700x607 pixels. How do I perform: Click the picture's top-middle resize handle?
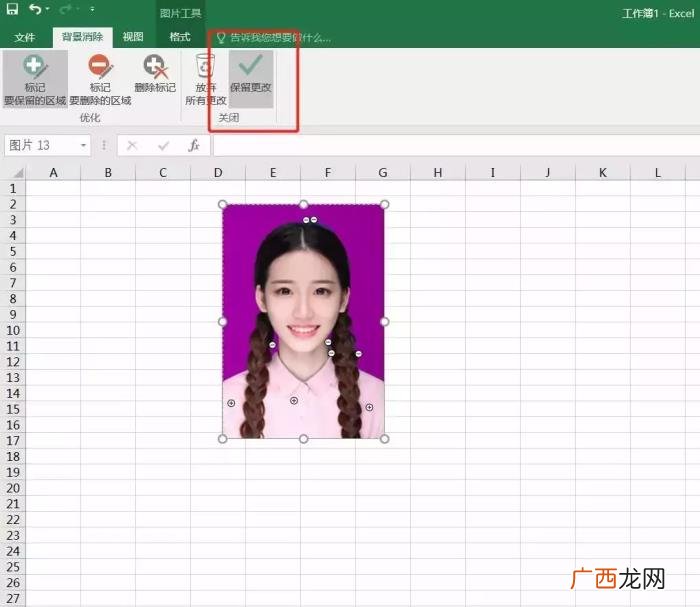304,204
